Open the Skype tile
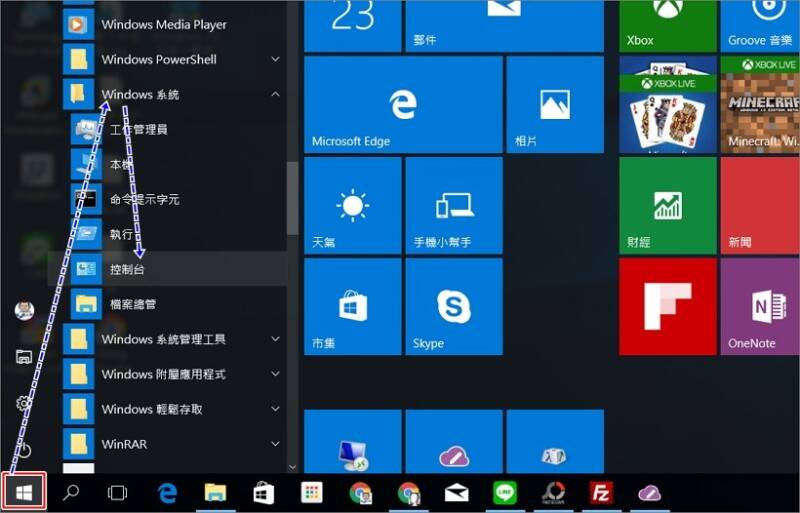Screen dimensions: 800x513 (454, 307)
